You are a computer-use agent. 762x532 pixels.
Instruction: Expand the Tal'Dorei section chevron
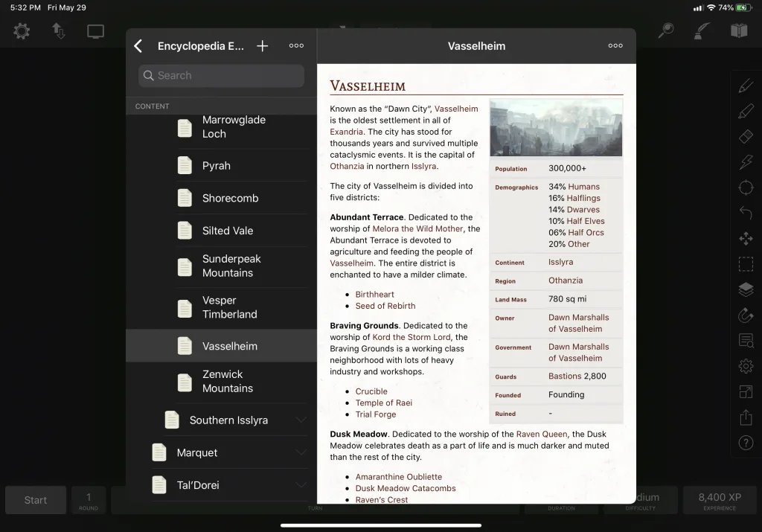pyautogui.click(x=301, y=485)
